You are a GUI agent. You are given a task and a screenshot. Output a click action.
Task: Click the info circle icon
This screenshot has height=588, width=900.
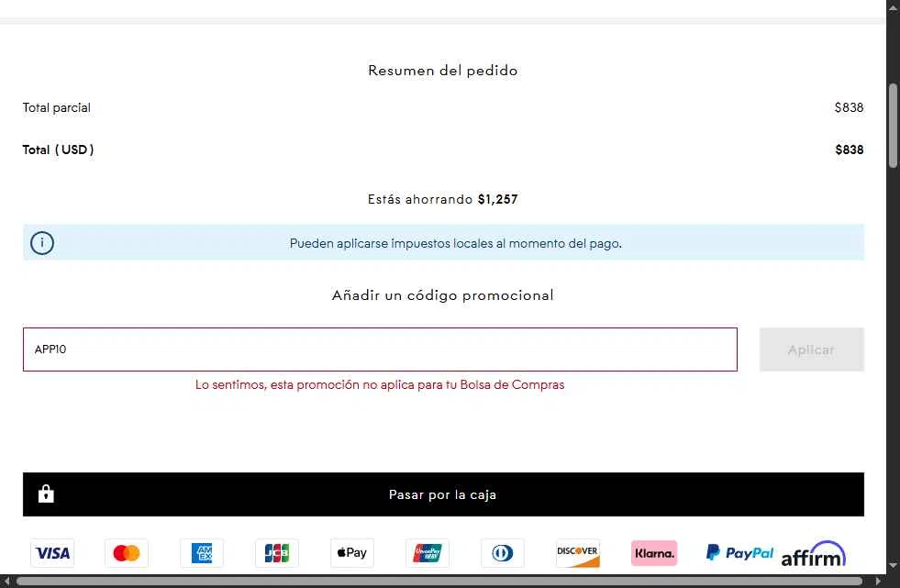(x=42, y=243)
